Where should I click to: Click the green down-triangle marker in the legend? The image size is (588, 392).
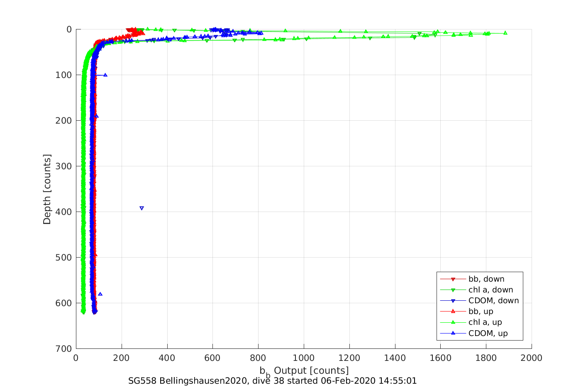tap(453, 290)
